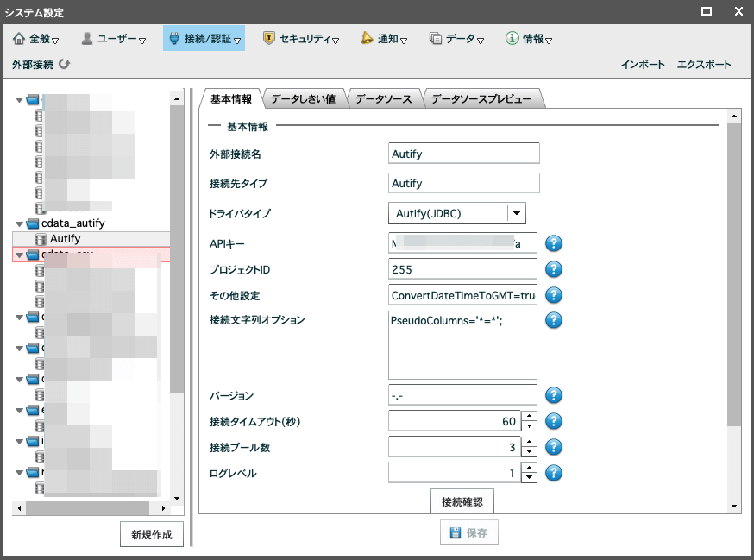
Task: Show help for APIキー
Action: click(554, 243)
